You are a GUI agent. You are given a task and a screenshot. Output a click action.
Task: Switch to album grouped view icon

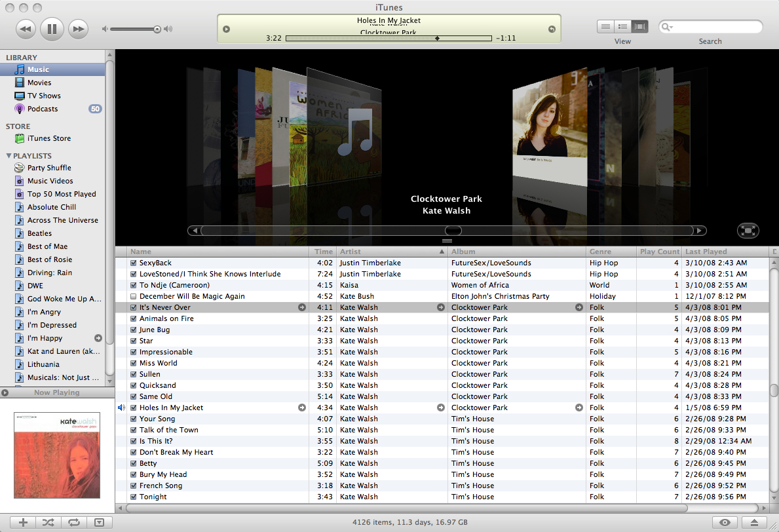(x=622, y=27)
